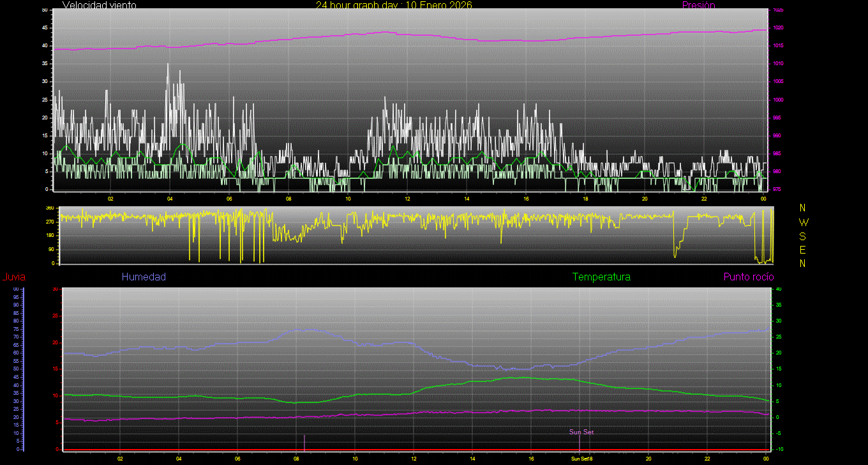
Task: Select the 22 hour tick on wind graph
Action: pyautogui.click(x=704, y=198)
